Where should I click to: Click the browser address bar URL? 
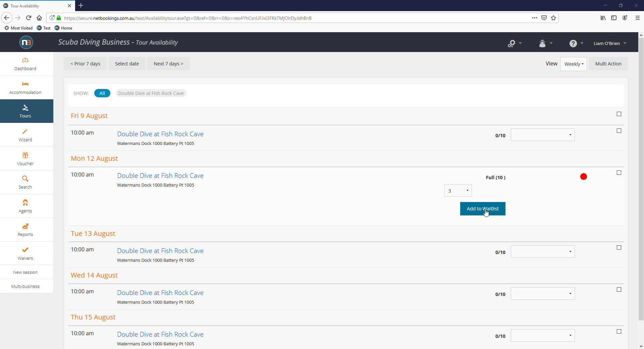click(187, 18)
